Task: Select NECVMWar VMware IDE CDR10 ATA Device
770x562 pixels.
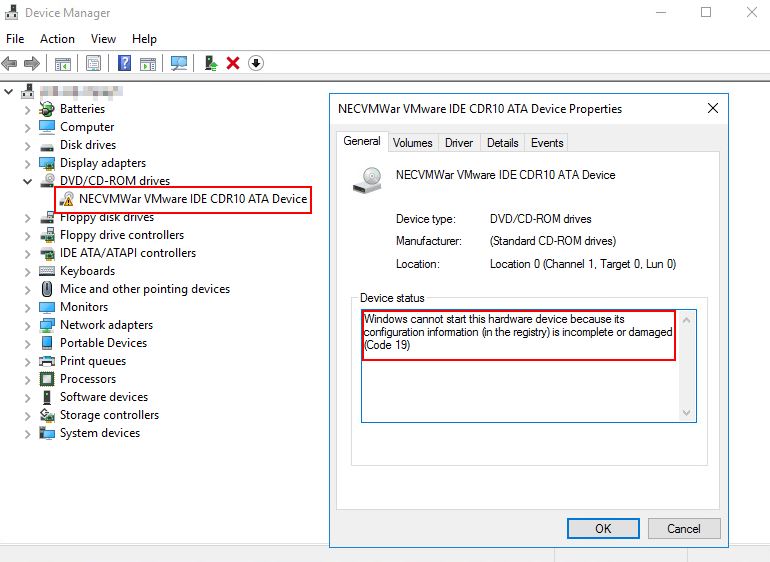Action: 193,199
